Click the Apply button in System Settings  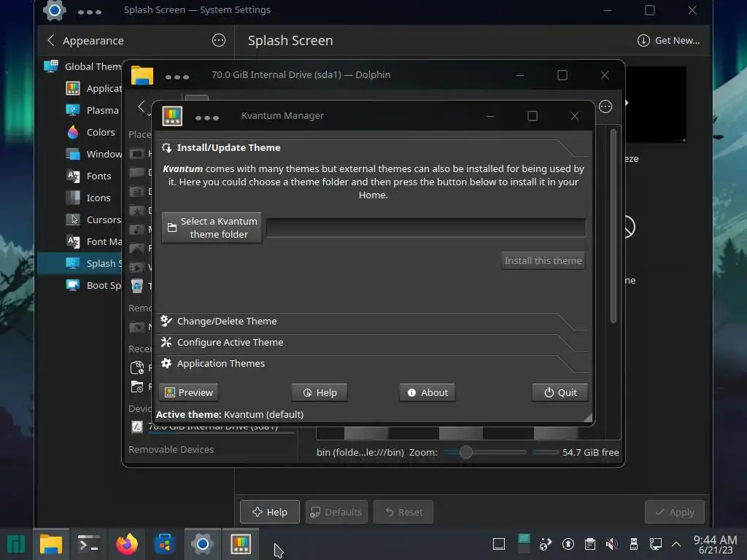(675, 512)
